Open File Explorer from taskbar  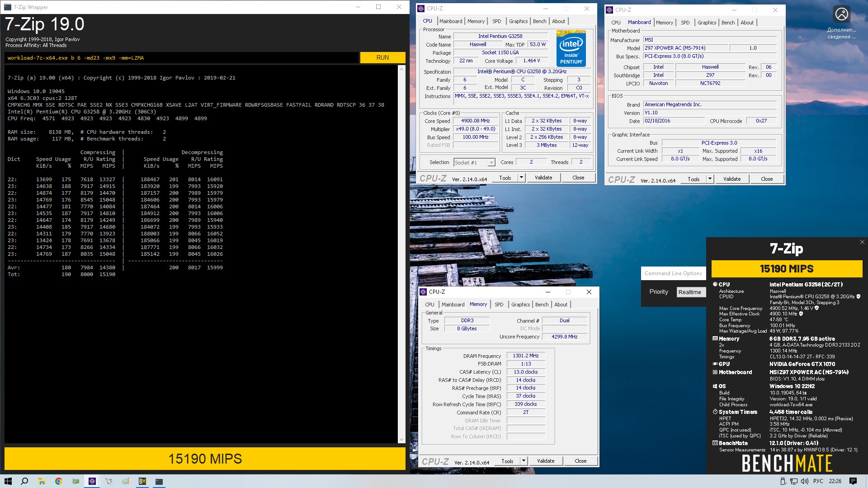(x=42, y=481)
